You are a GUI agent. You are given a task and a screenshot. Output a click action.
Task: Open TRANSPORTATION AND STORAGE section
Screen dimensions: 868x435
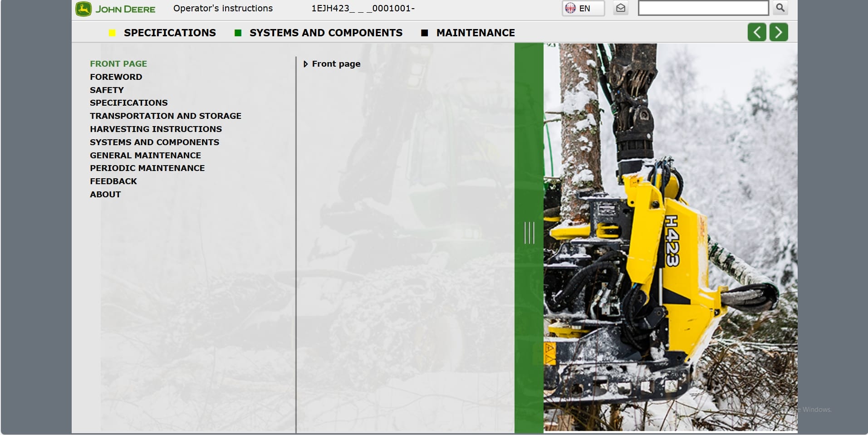click(166, 116)
